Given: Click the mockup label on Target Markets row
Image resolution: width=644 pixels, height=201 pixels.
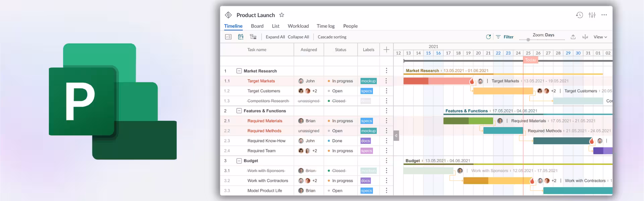Looking at the screenshot, I should pyautogui.click(x=368, y=81).
